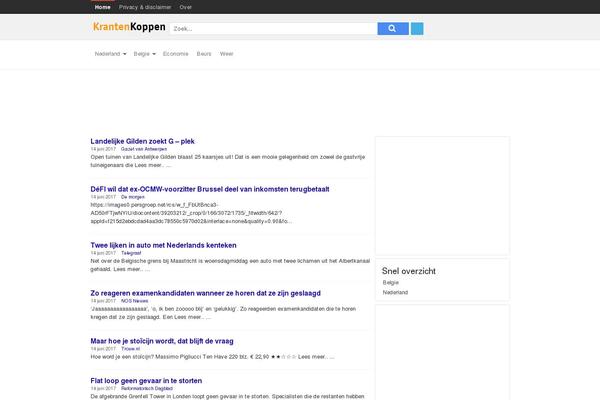This screenshot has width=600, height=400.
Task: Select the Home tab in top bar
Action: click(x=103, y=7)
